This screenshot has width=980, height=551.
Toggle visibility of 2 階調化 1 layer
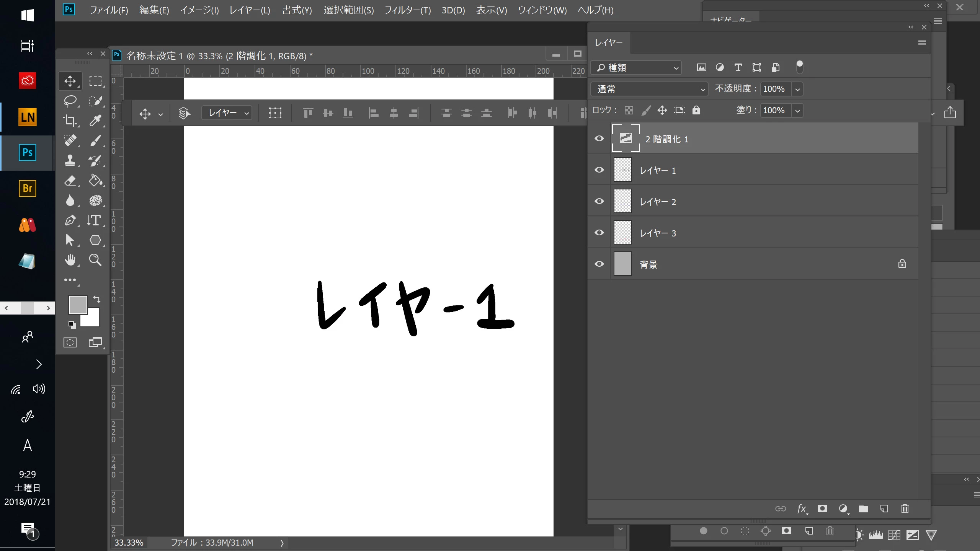pyautogui.click(x=599, y=139)
